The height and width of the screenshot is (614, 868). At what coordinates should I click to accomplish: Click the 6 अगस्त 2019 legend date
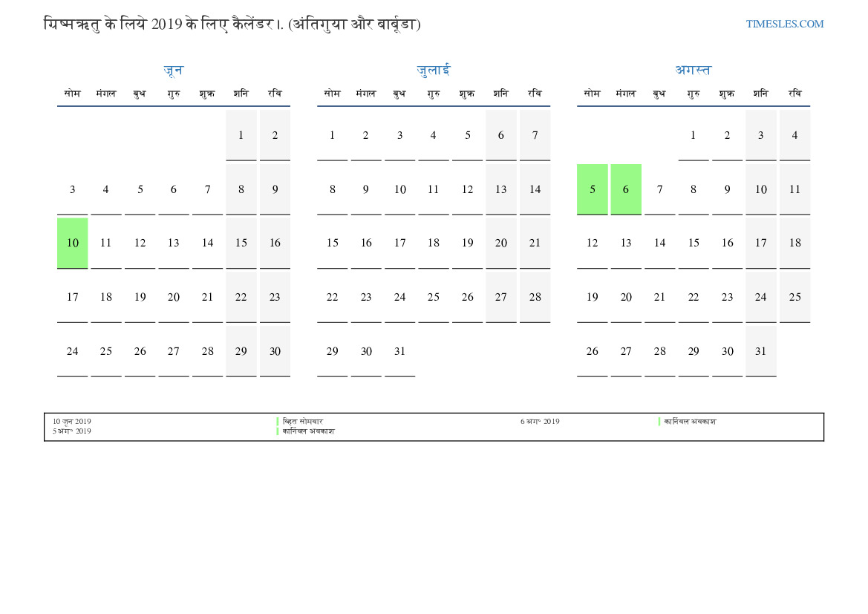(x=540, y=422)
